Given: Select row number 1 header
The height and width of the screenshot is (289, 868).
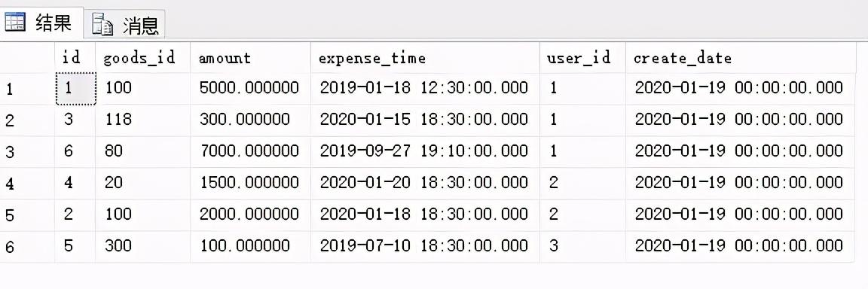Looking at the screenshot, I should 27,88.
